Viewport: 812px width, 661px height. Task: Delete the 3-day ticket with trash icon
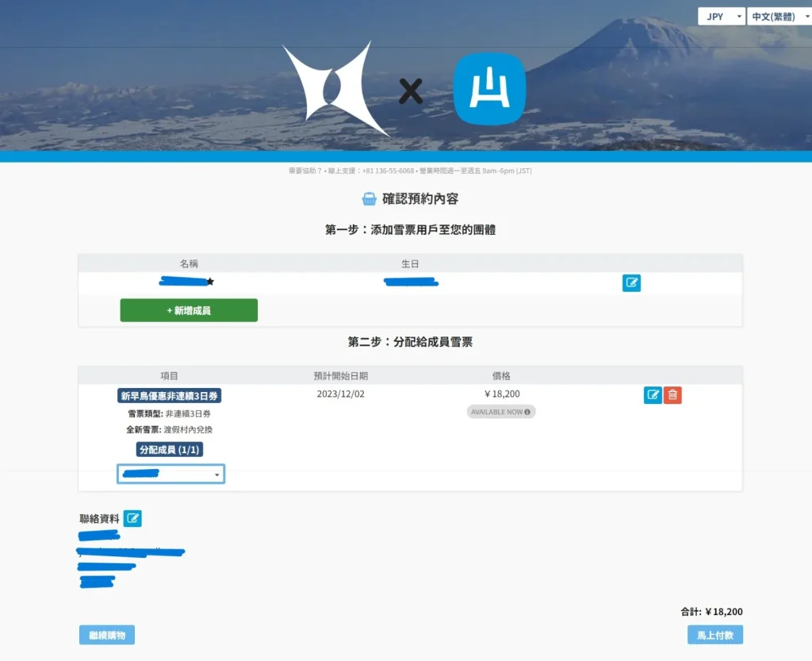(672, 394)
